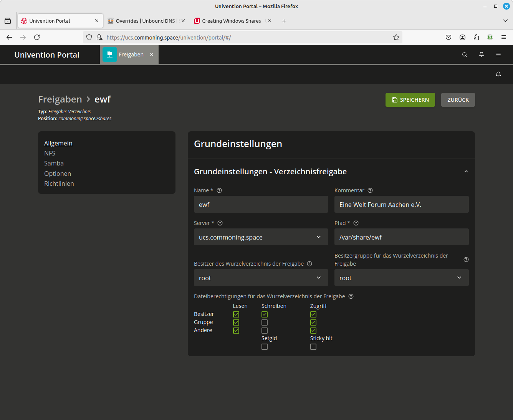The width and height of the screenshot is (513, 420).
Task: Enable Gruppe Schreiben permission
Action: coord(265,322)
